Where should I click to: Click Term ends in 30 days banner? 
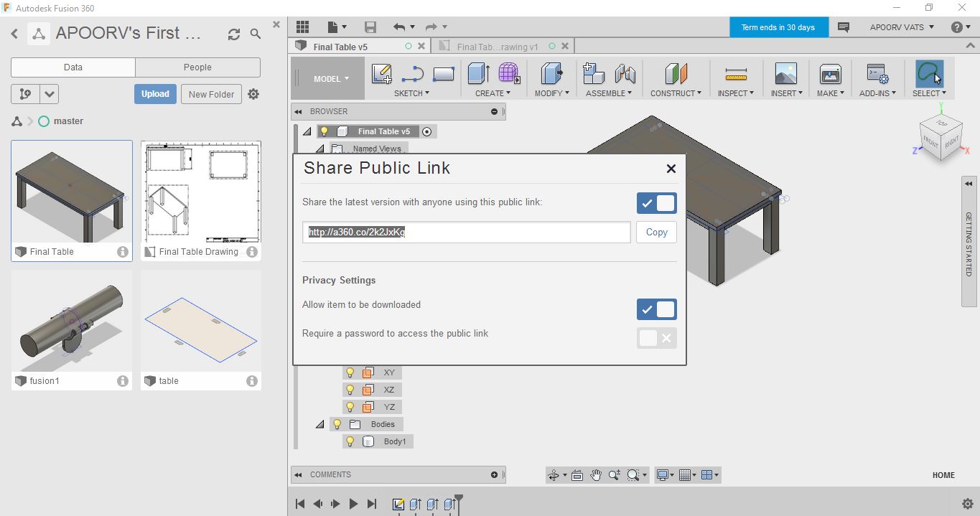click(778, 27)
